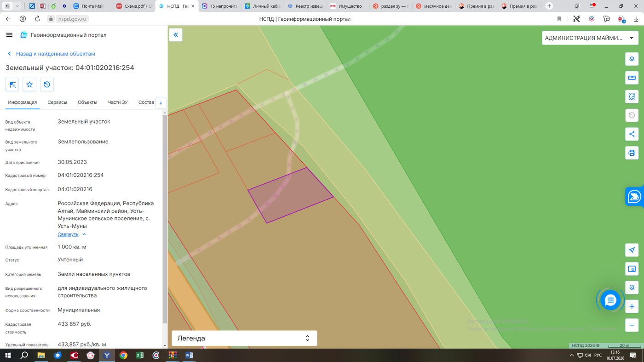The height and width of the screenshot is (362, 644).
Task: Zoom out with the minus button
Action: [x=632, y=325]
